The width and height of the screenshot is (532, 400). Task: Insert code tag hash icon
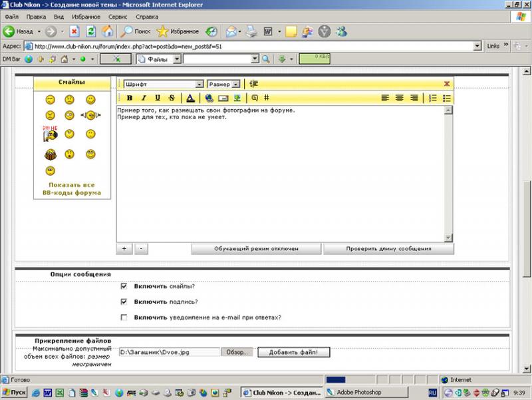point(267,98)
